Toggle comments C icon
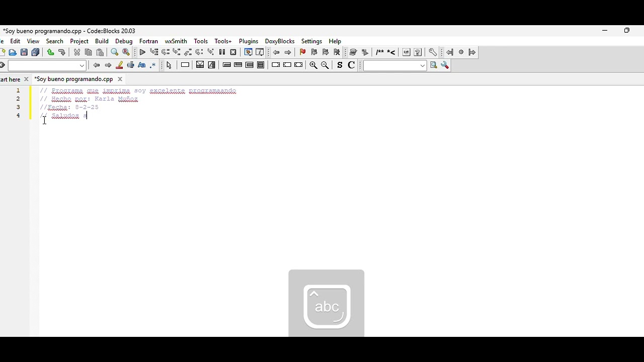This screenshot has height=362, width=644. tap(351, 65)
